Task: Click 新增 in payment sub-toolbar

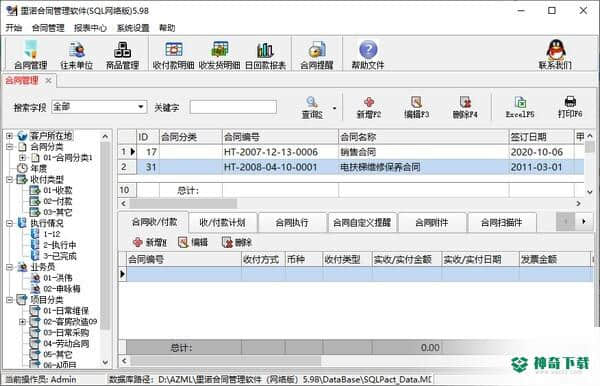Action: 150,242
